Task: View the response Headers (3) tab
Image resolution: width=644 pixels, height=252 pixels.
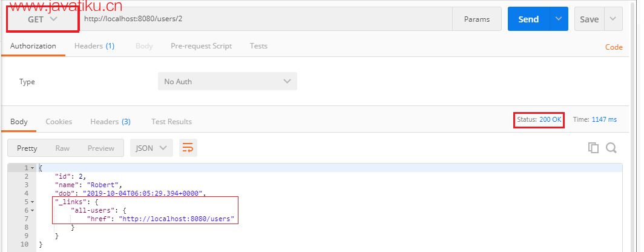Action: click(x=111, y=122)
